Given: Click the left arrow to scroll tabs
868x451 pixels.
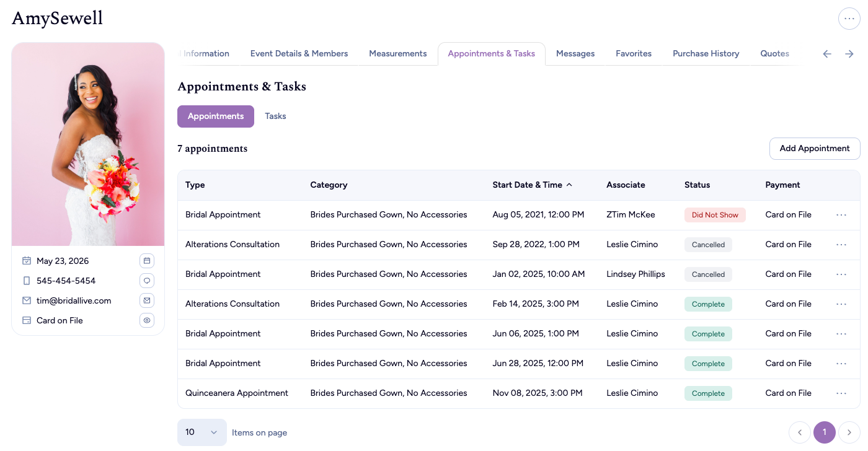Looking at the screenshot, I should tap(826, 54).
